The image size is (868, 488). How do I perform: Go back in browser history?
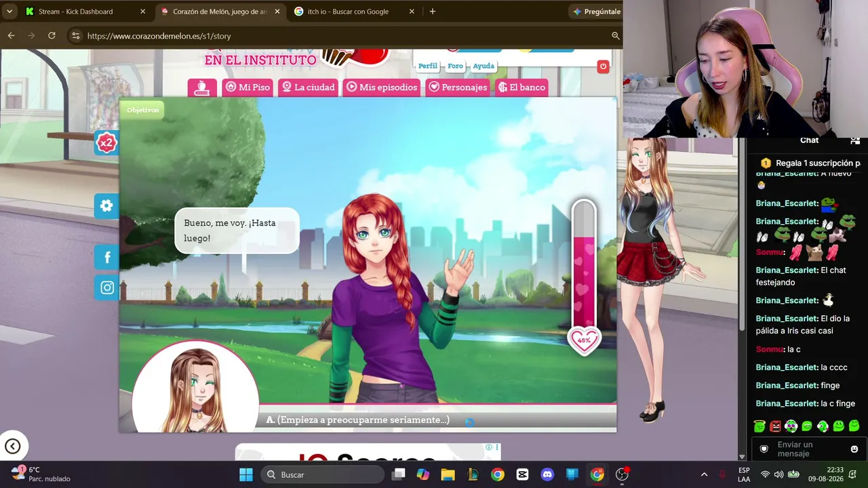click(x=11, y=36)
